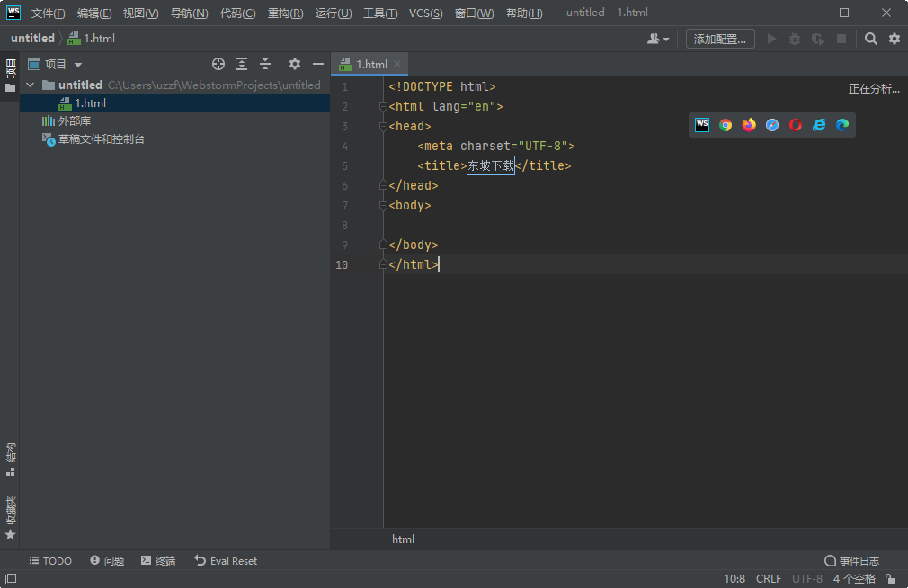
Task: Fold the body tag on line 7
Action: pos(383,206)
